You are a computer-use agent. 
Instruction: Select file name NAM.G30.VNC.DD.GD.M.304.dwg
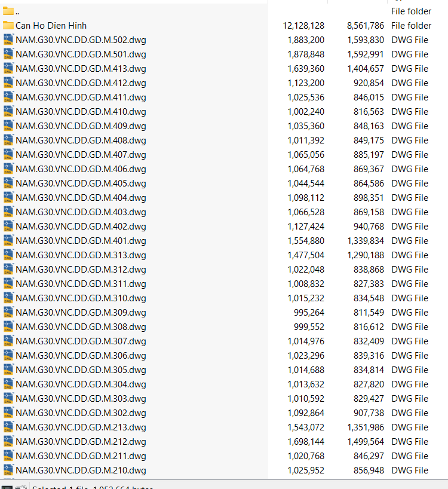click(x=81, y=384)
